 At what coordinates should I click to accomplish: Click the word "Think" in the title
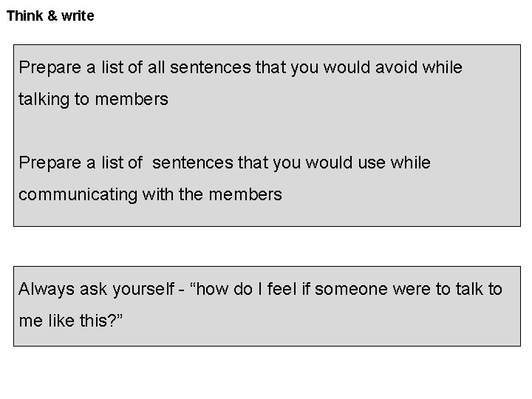(x=25, y=15)
